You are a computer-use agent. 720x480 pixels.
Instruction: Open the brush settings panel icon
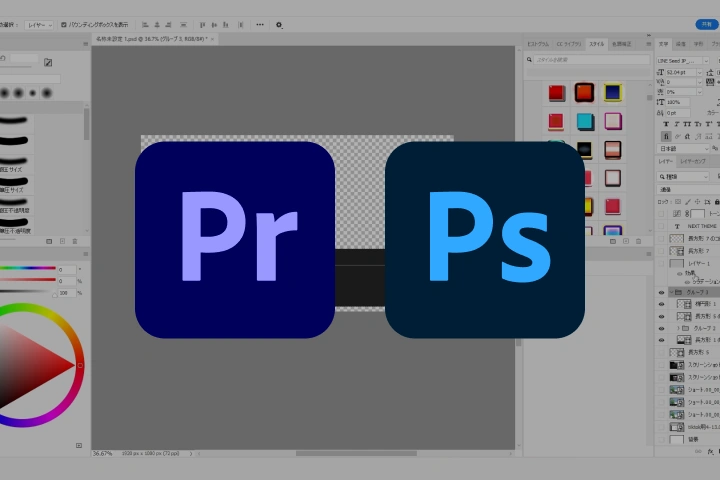pyautogui.click(x=48, y=62)
